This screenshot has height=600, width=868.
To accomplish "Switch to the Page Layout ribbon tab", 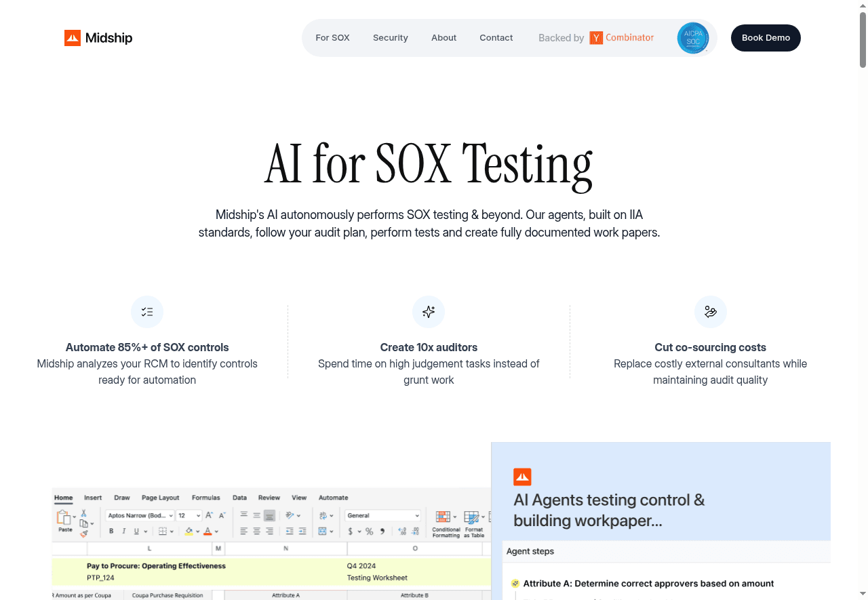I will click(x=160, y=498).
